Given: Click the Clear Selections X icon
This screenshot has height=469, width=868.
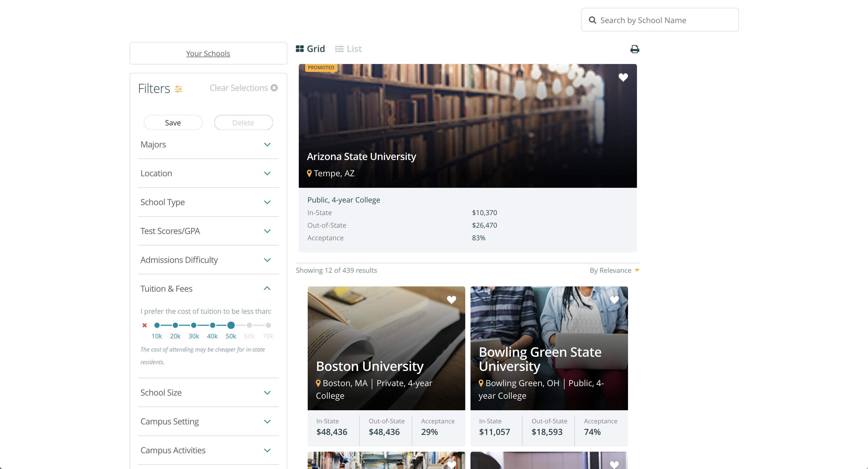Looking at the screenshot, I should pyautogui.click(x=274, y=88).
